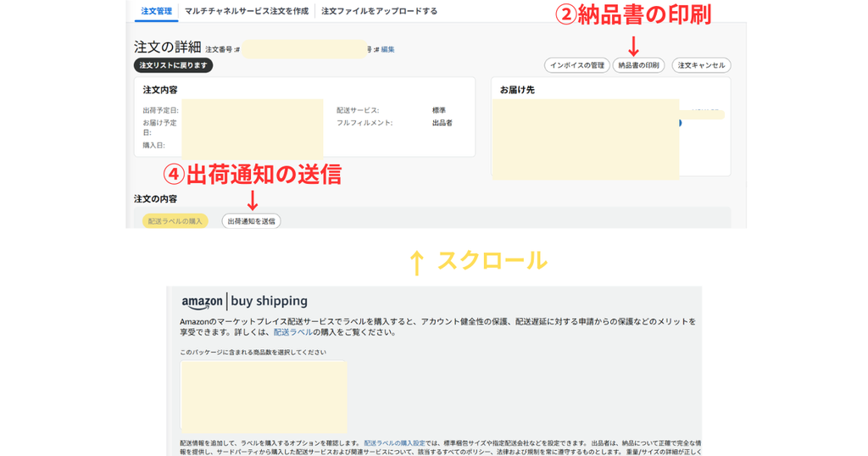868x456 pixels.
Task: Click the 編集 link beside order number
Action: [x=387, y=49]
